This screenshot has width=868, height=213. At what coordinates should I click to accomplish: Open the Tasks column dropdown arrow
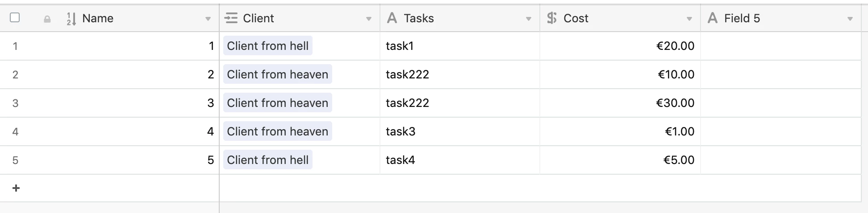pos(528,19)
